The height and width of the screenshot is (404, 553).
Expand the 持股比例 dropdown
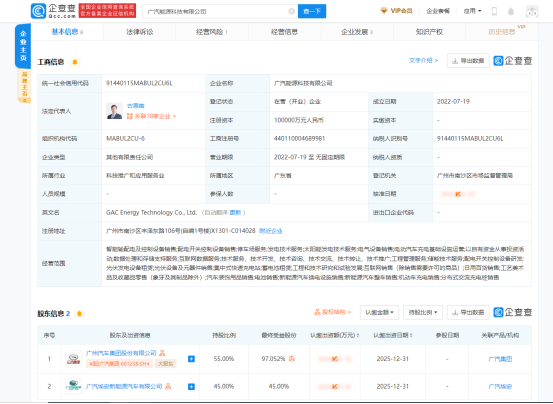coord(423,312)
